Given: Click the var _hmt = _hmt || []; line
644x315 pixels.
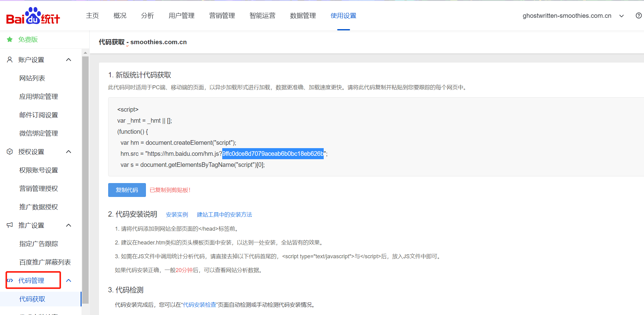Looking at the screenshot, I should [x=145, y=121].
